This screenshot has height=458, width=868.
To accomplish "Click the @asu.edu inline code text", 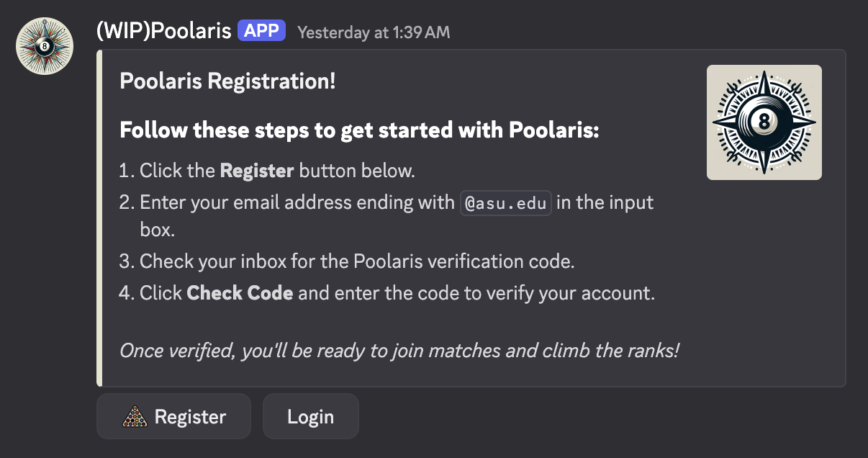I will click(507, 203).
